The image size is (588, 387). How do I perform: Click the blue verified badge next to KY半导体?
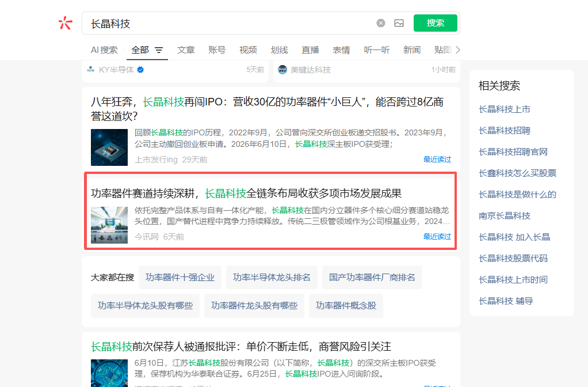click(140, 70)
